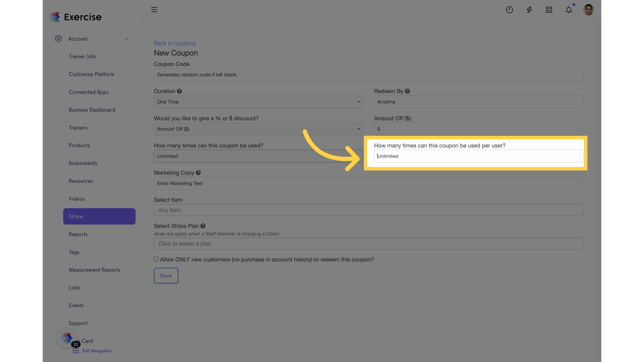Open Customize Platform in sidebar

click(92, 74)
